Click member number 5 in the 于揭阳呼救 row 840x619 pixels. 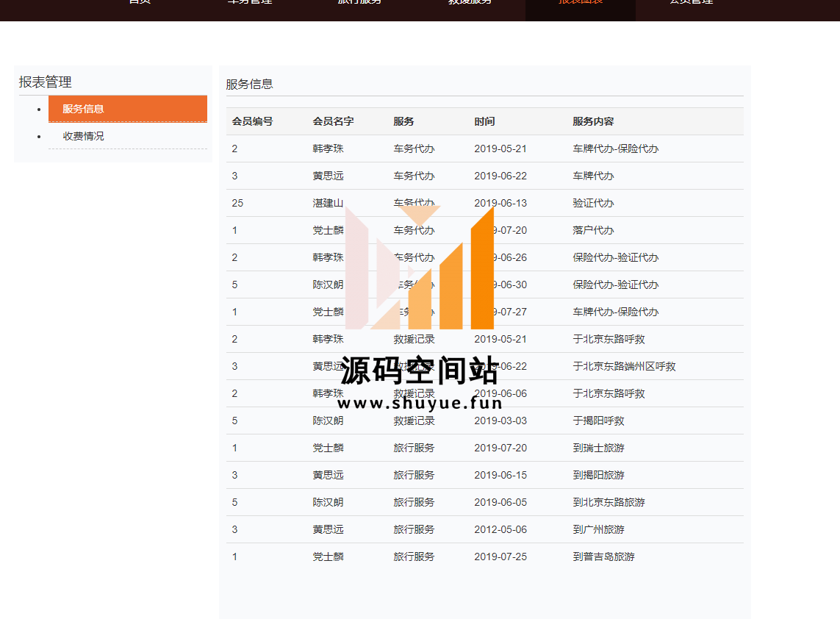tap(234, 421)
